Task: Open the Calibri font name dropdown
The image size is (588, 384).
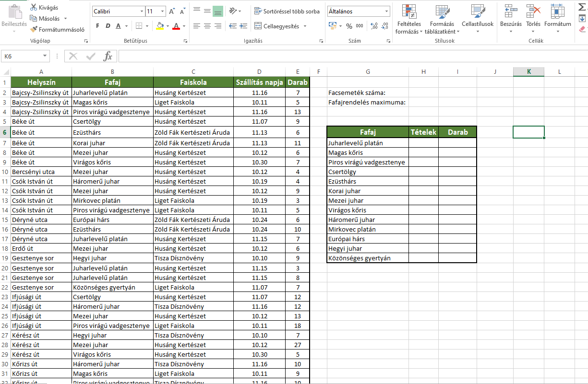Action: click(x=142, y=11)
